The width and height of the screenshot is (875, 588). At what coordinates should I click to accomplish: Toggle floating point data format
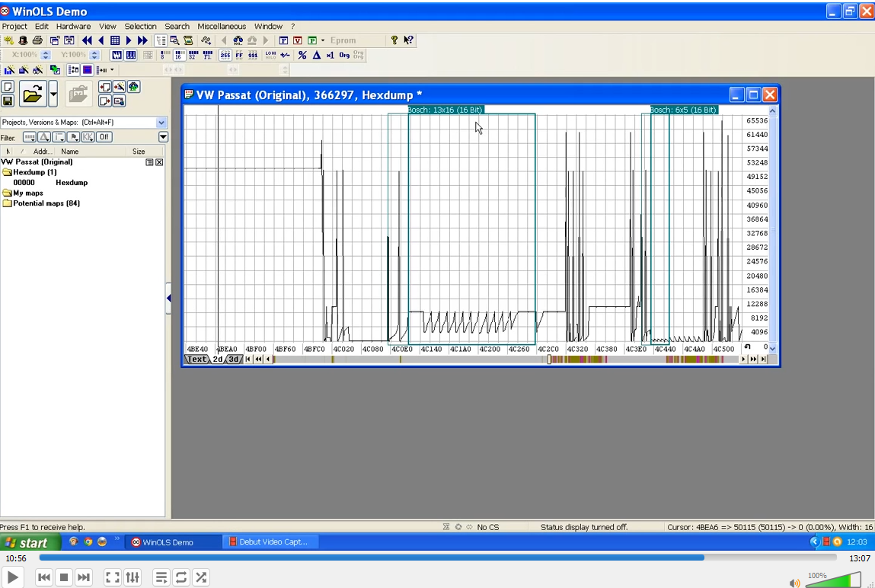tap(208, 55)
